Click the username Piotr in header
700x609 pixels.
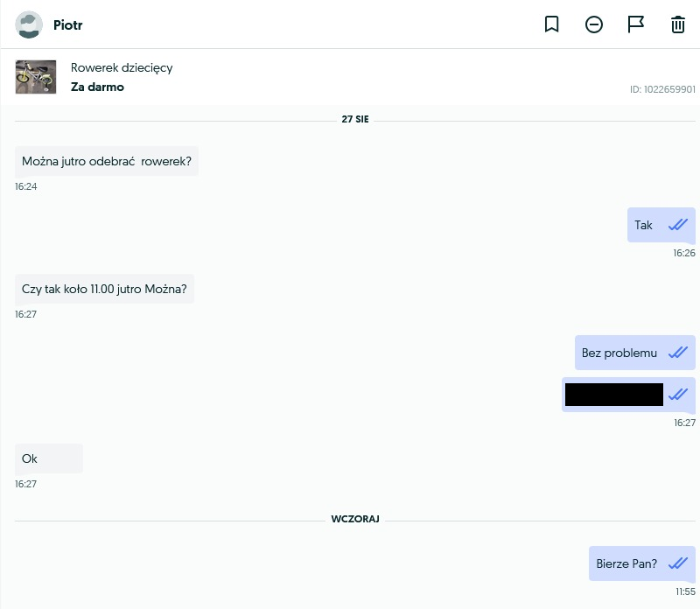tap(68, 25)
